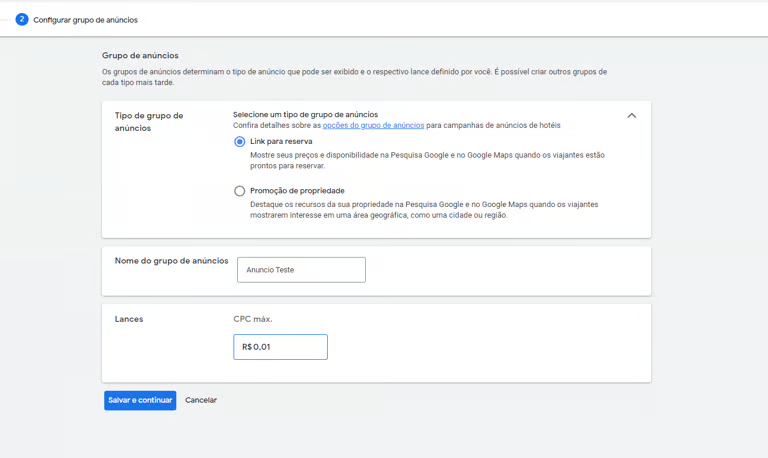This screenshot has width=768, height=458.
Task: Click the Nome do grupo de anúncios field
Action: point(301,270)
